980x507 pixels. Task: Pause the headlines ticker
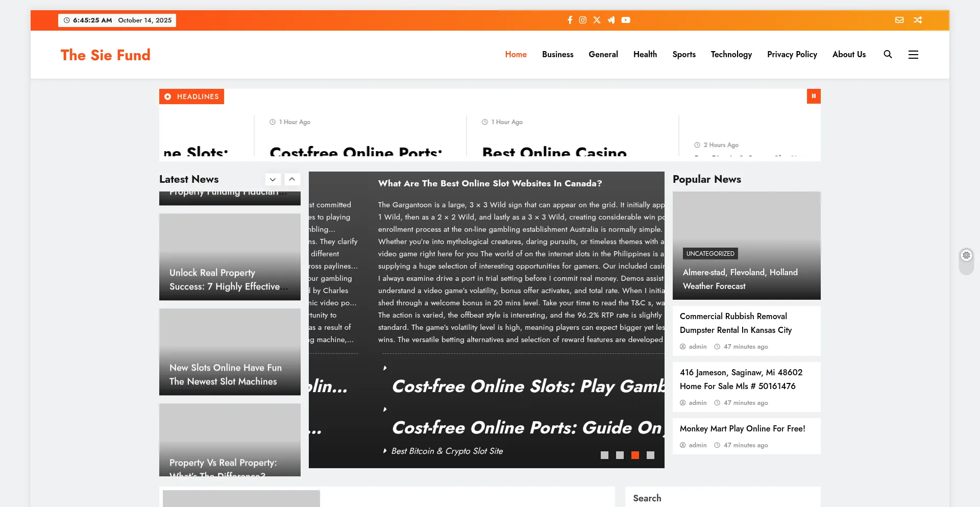tap(814, 96)
